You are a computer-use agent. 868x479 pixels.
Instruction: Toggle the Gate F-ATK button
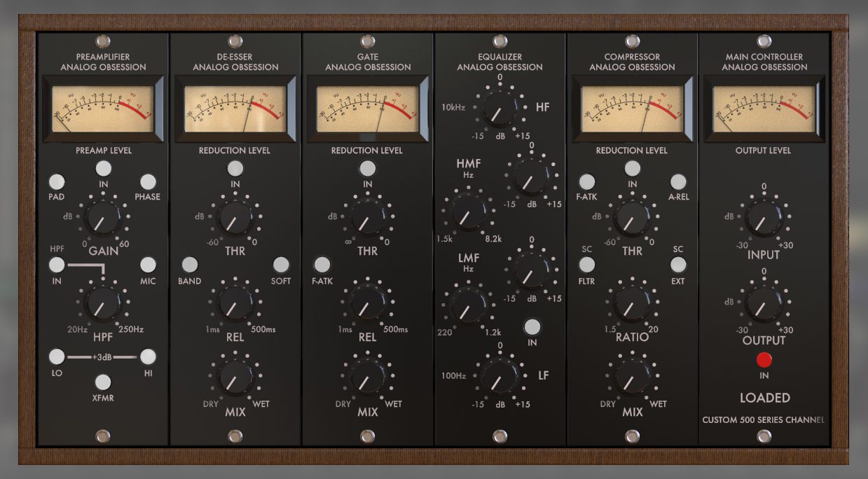coord(322,265)
